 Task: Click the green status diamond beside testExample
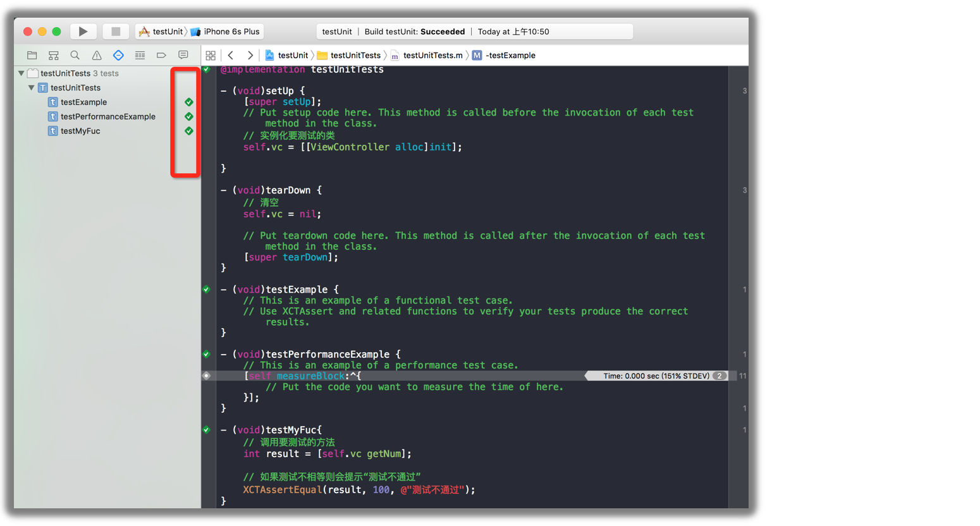(188, 102)
